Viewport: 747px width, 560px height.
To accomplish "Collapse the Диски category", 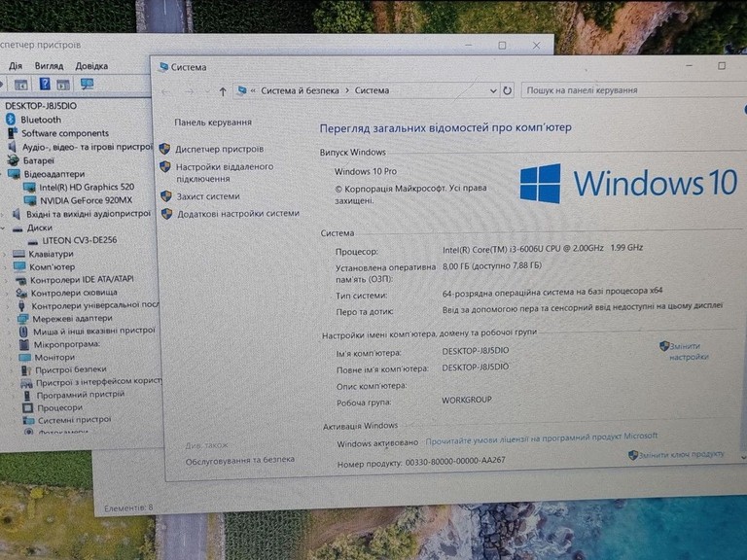I will (x=3, y=228).
